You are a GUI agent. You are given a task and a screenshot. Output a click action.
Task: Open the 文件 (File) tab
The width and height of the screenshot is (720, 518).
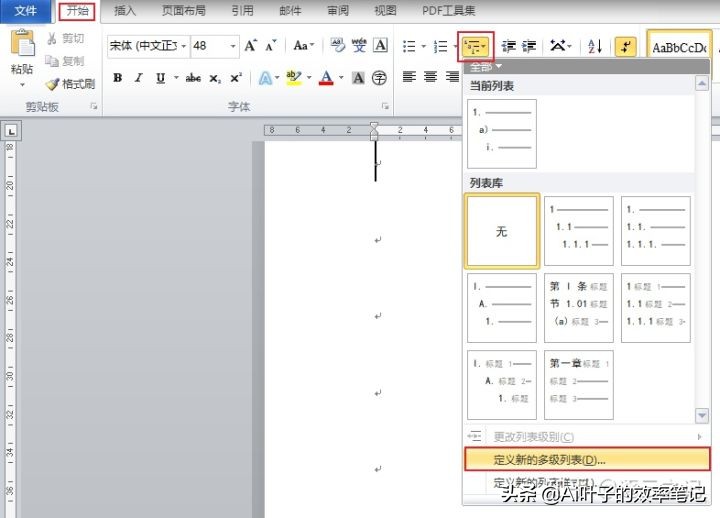(x=25, y=11)
